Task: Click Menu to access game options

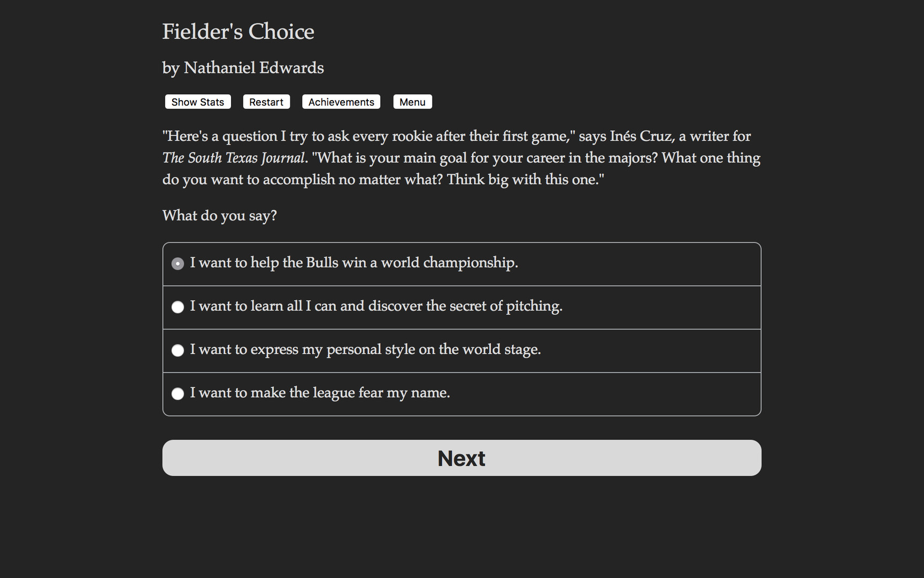Action: (x=412, y=102)
